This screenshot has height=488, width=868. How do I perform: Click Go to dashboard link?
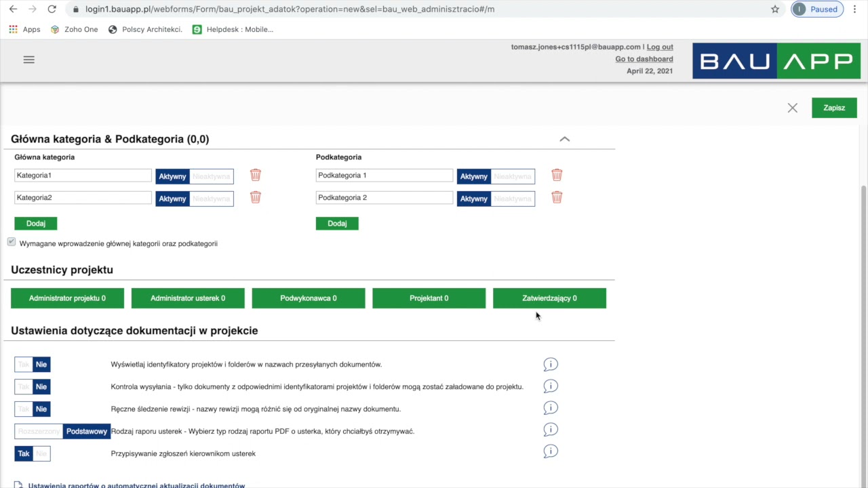coord(644,59)
